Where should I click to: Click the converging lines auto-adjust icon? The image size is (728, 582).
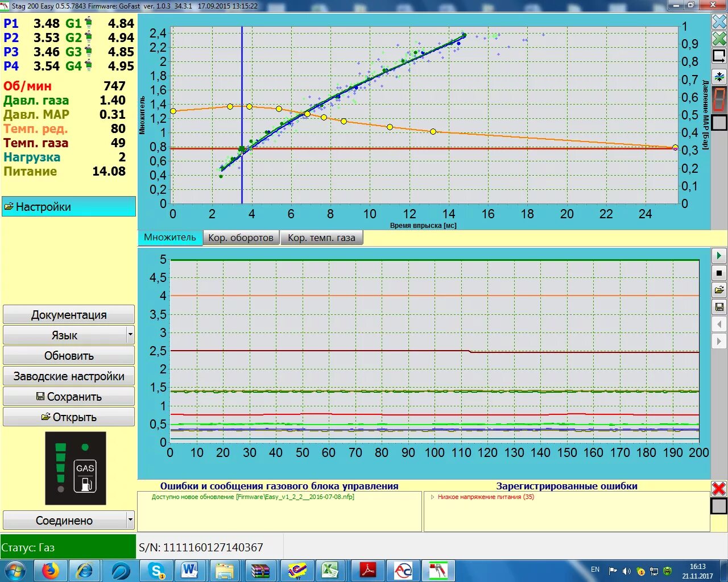(719, 76)
